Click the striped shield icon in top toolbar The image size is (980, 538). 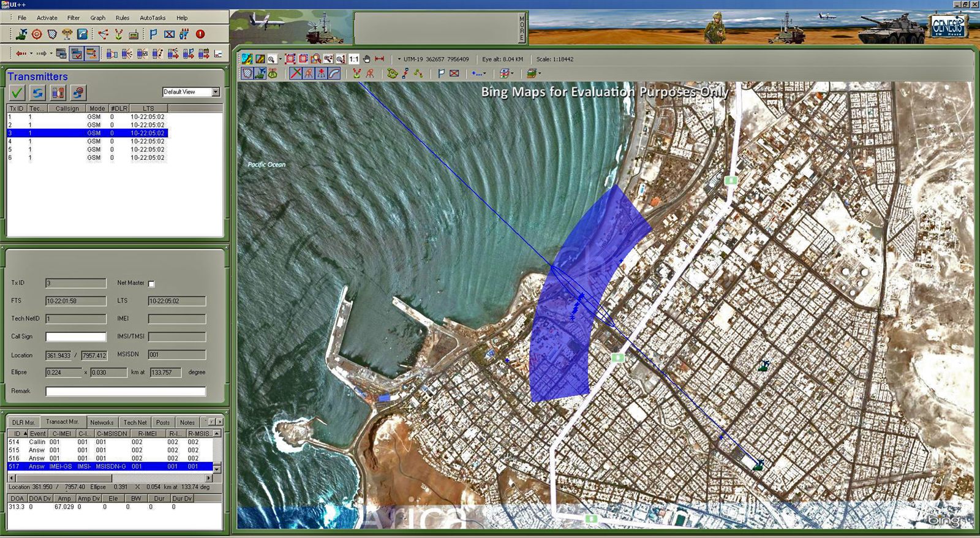pyautogui.click(x=52, y=34)
